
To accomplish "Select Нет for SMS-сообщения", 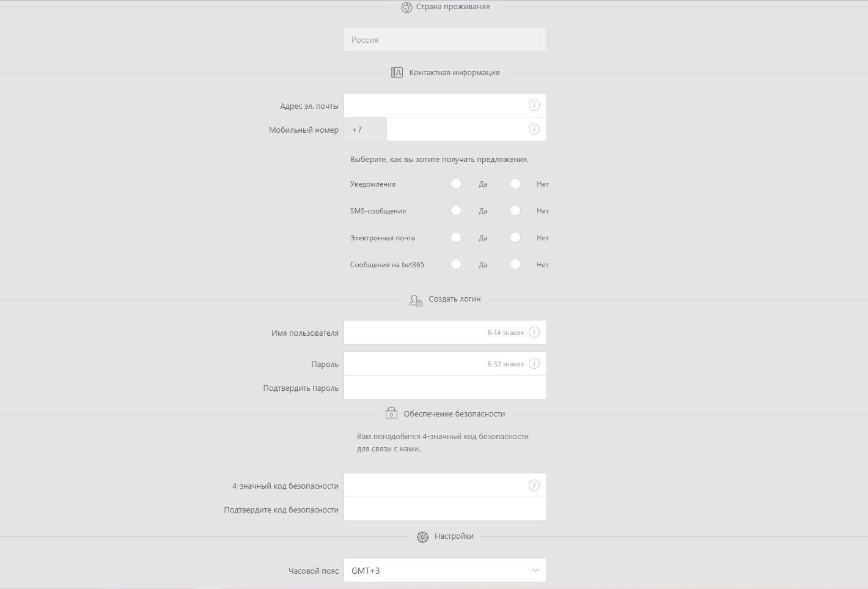I will (x=515, y=210).
